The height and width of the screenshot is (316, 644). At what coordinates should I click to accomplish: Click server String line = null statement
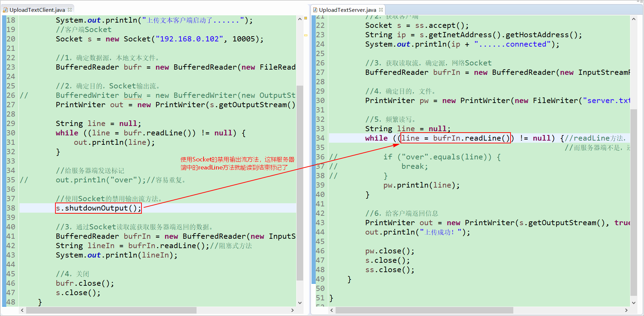coord(408,129)
